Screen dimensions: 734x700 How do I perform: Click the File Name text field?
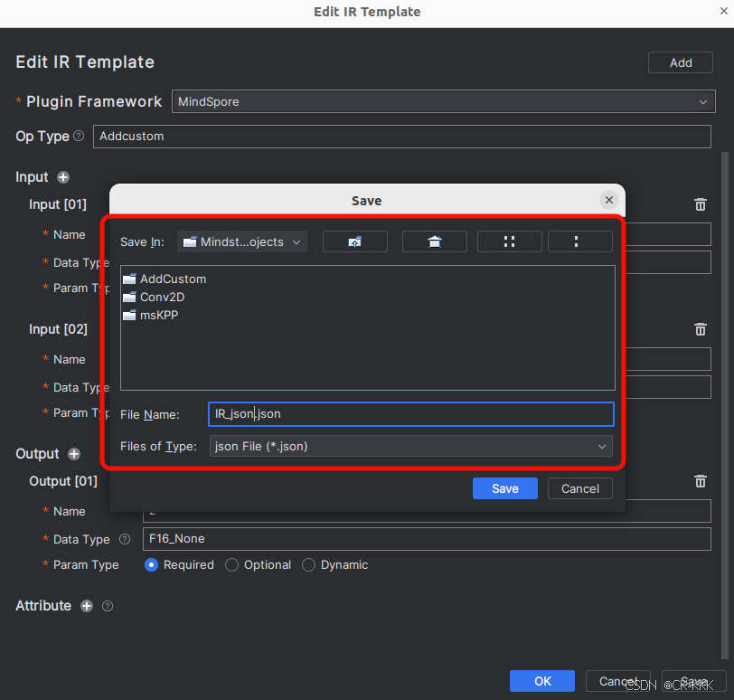point(411,414)
